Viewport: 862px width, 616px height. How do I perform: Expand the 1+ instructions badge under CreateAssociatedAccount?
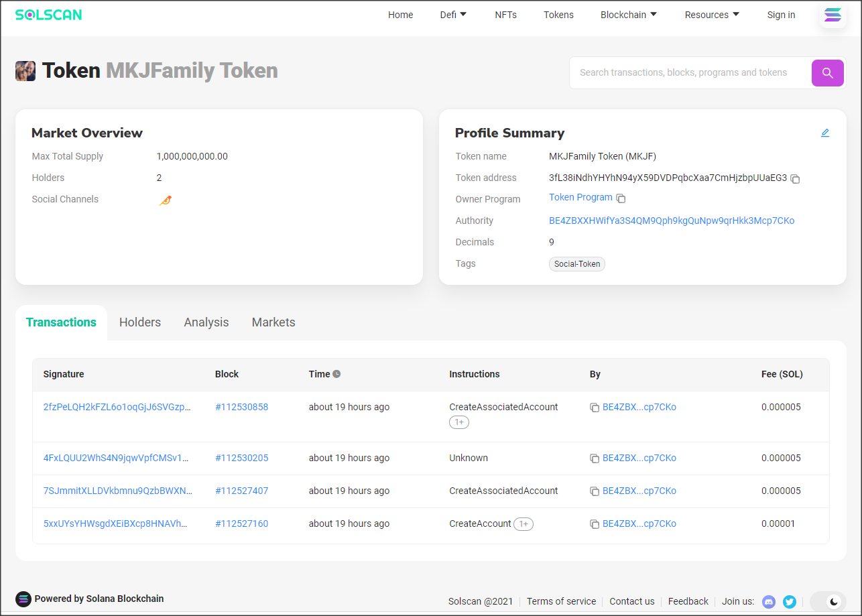pos(458,422)
